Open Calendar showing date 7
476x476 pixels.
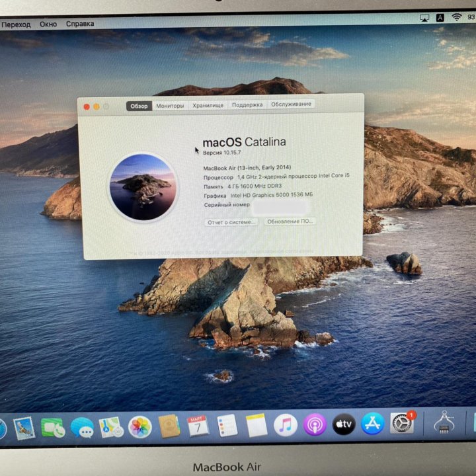(198, 426)
